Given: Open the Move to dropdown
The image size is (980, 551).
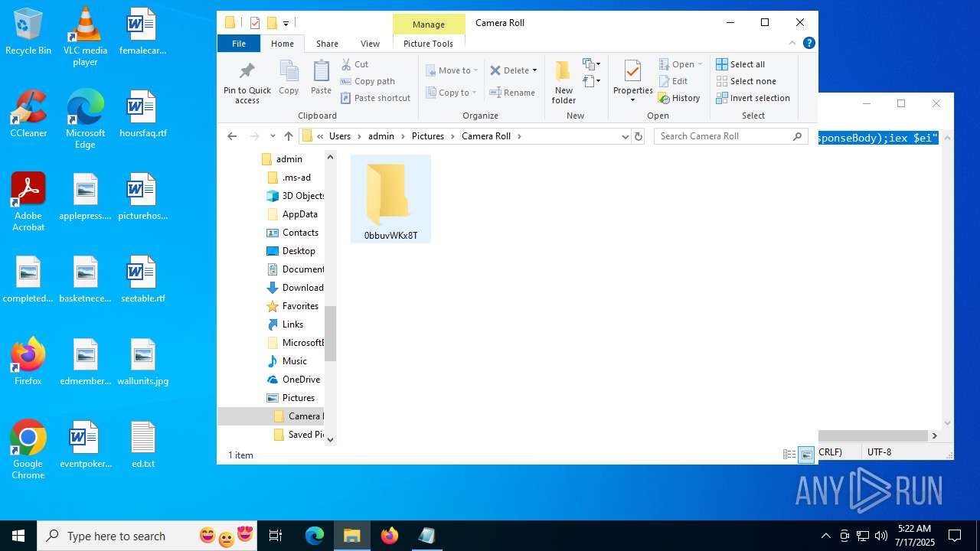Looking at the screenshot, I should (452, 70).
